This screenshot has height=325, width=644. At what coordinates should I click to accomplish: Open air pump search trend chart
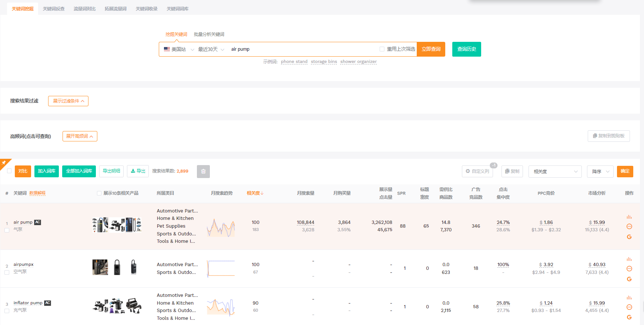221,227
